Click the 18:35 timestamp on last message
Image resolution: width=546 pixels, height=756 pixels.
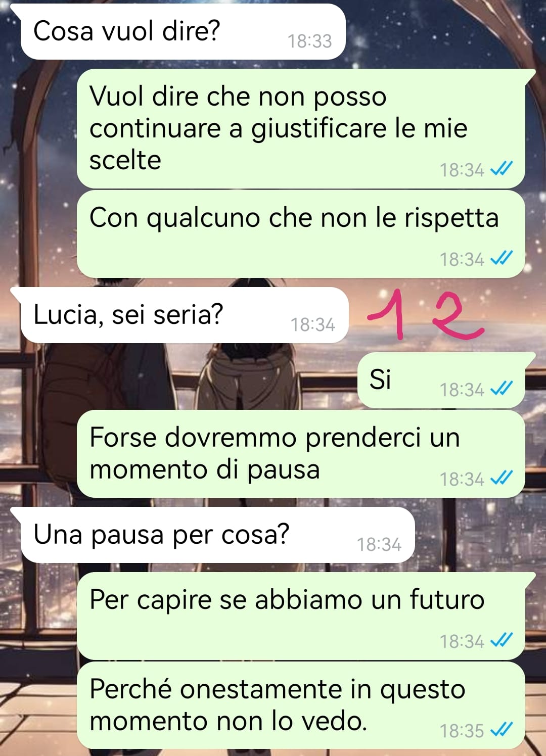tap(462, 731)
